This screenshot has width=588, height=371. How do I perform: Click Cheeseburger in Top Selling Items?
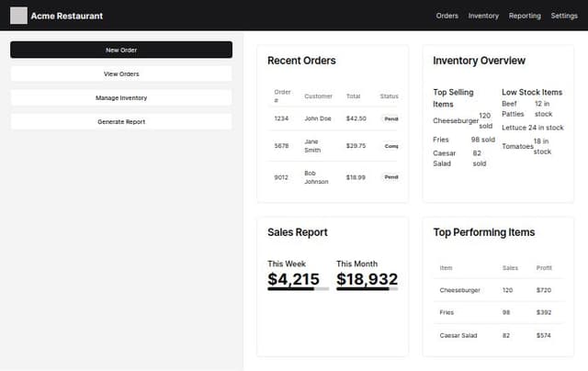456,120
